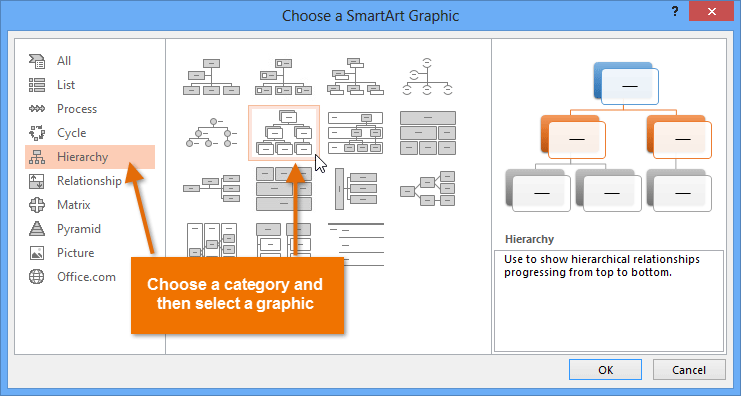Click the Hierarchy title above the description
The height and width of the screenshot is (396, 741).
click(x=529, y=239)
